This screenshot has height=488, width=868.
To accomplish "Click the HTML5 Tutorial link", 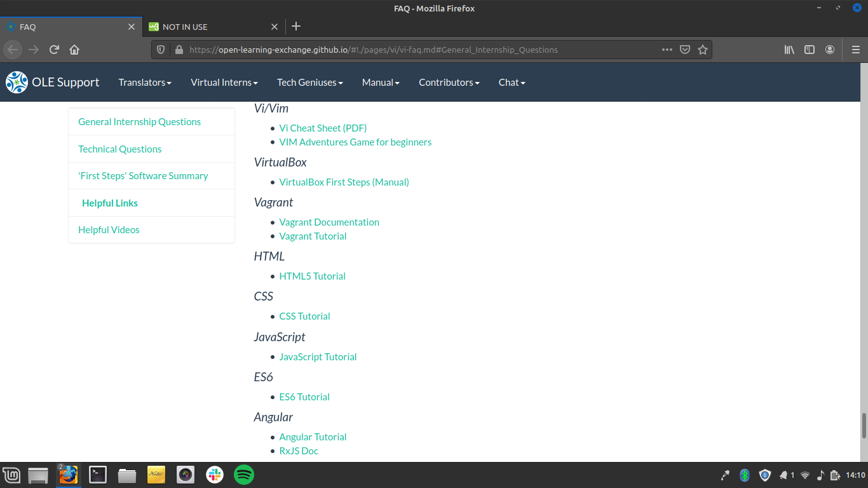I will coord(313,276).
